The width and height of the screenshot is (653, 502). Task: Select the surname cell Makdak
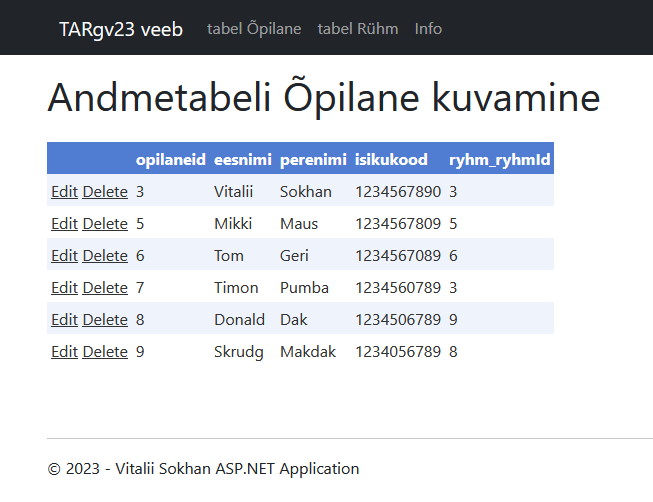tap(308, 352)
